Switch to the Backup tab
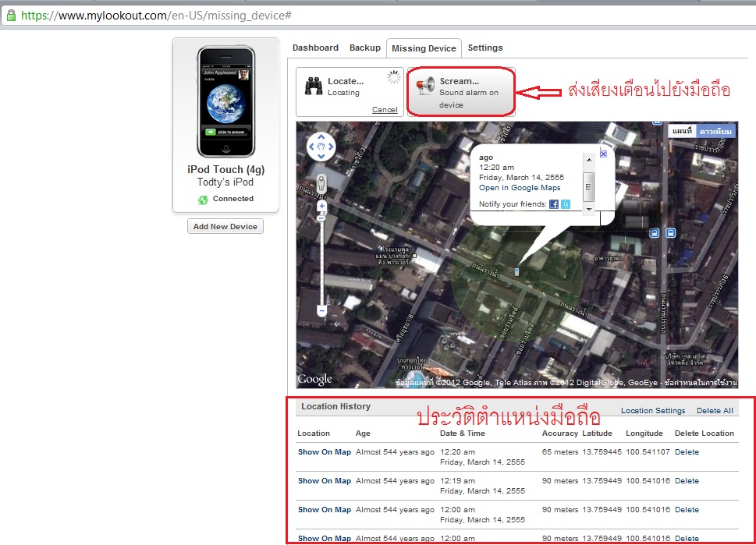Image resolution: width=756 pixels, height=545 pixels. coord(364,48)
